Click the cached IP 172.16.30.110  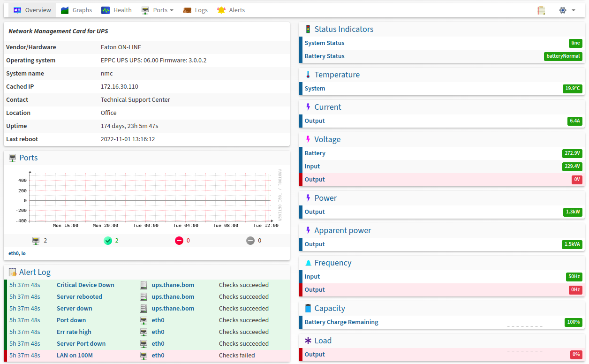coord(120,86)
